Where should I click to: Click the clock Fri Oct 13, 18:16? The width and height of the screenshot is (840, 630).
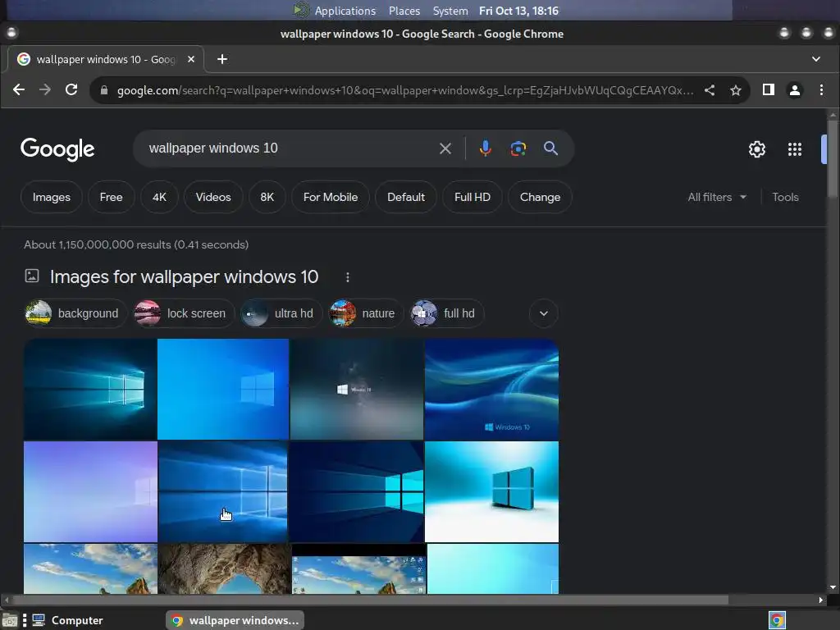point(518,11)
